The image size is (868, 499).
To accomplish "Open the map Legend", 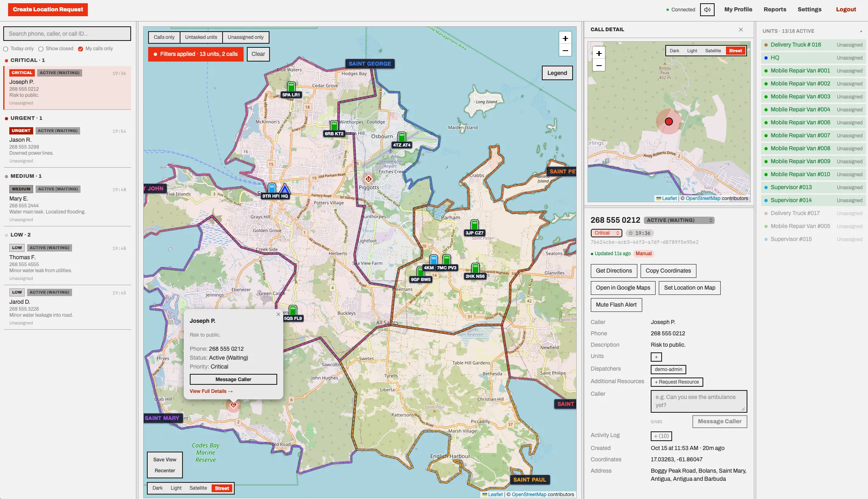I will point(557,73).
